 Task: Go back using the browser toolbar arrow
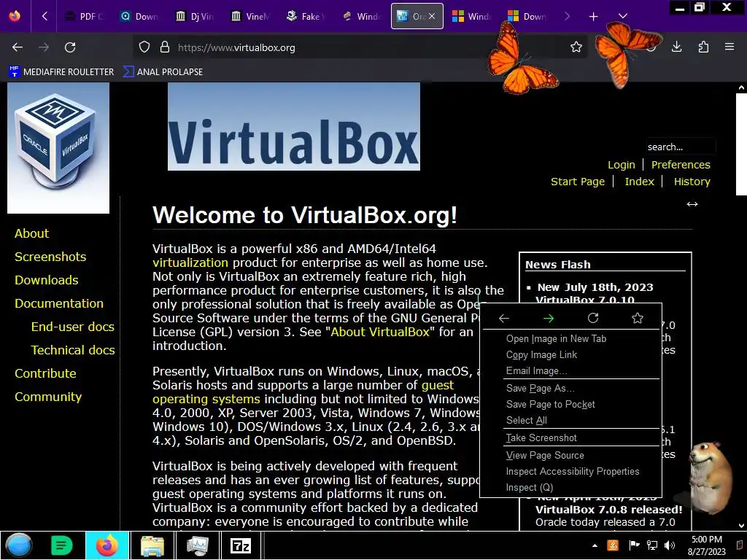[x=18, y=47]
